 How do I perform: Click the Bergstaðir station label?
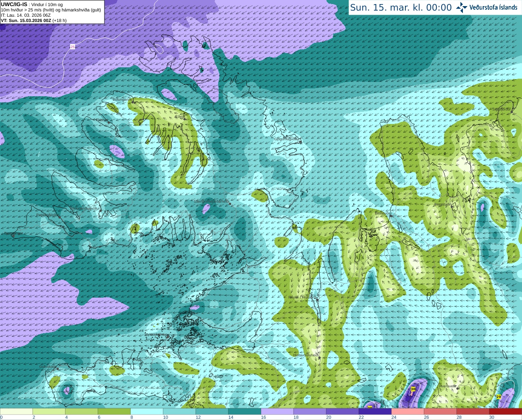(443, 204)
